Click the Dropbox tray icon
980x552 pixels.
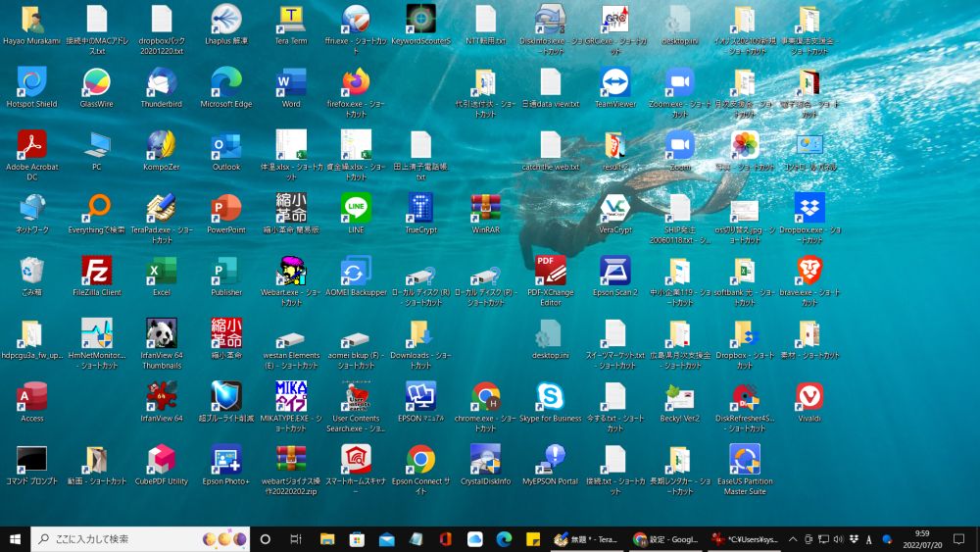pyautogui.click(x=854, y=539)
